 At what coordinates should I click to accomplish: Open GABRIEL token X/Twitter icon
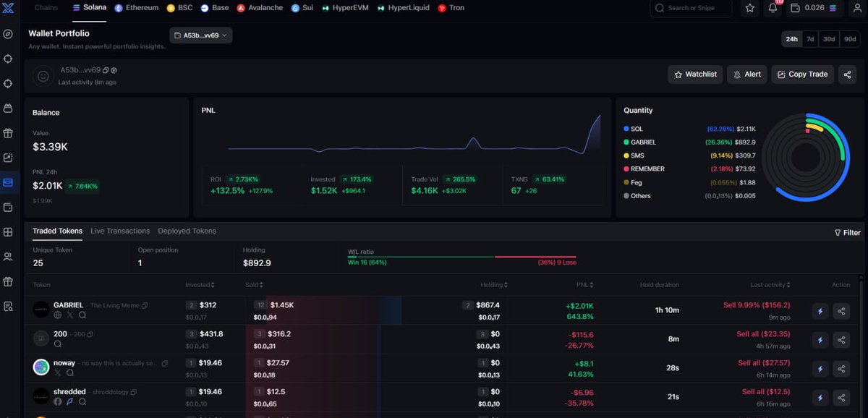pos(70,315)
